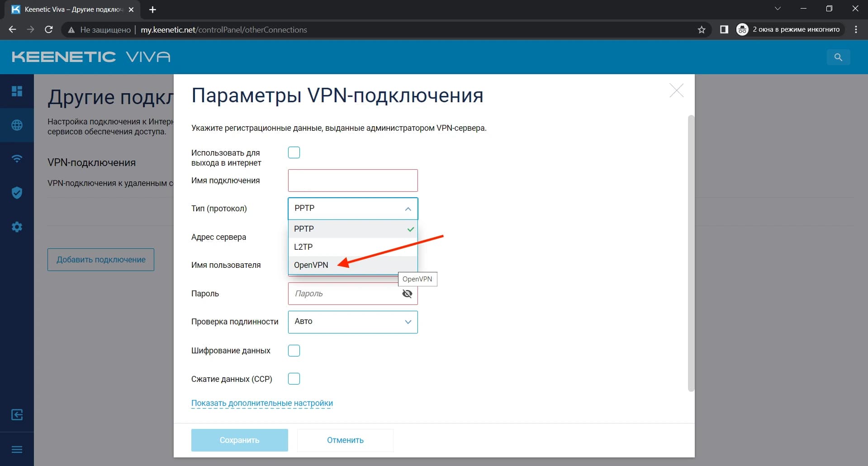Click the 'Имя подключения' input field

click(x=352, y=180)
